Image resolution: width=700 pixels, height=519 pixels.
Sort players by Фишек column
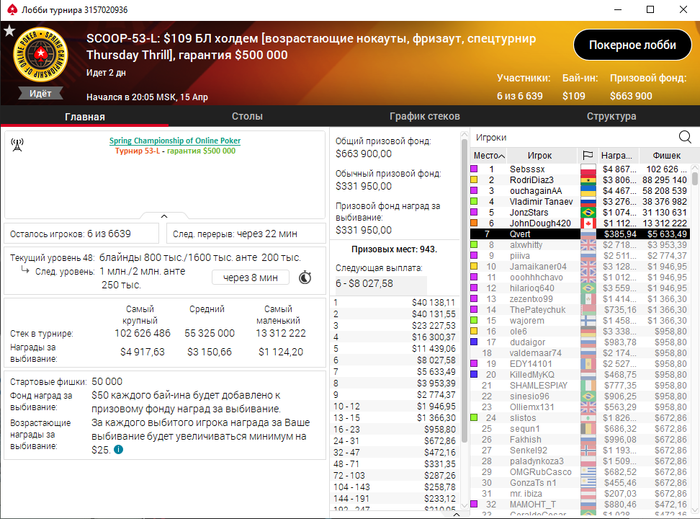point(666,155)
